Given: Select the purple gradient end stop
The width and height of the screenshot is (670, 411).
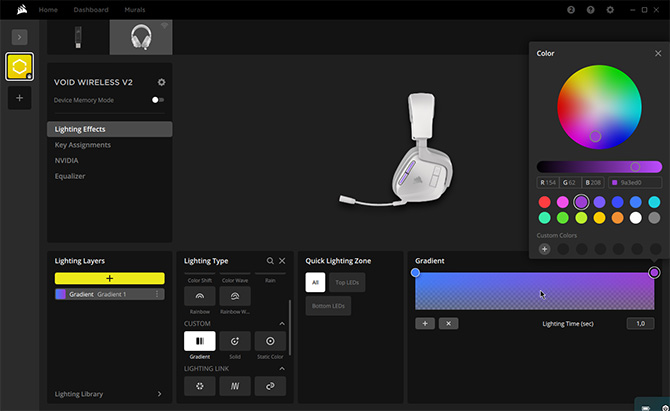Looking at the screenshot, I should (x=654, y=273).
